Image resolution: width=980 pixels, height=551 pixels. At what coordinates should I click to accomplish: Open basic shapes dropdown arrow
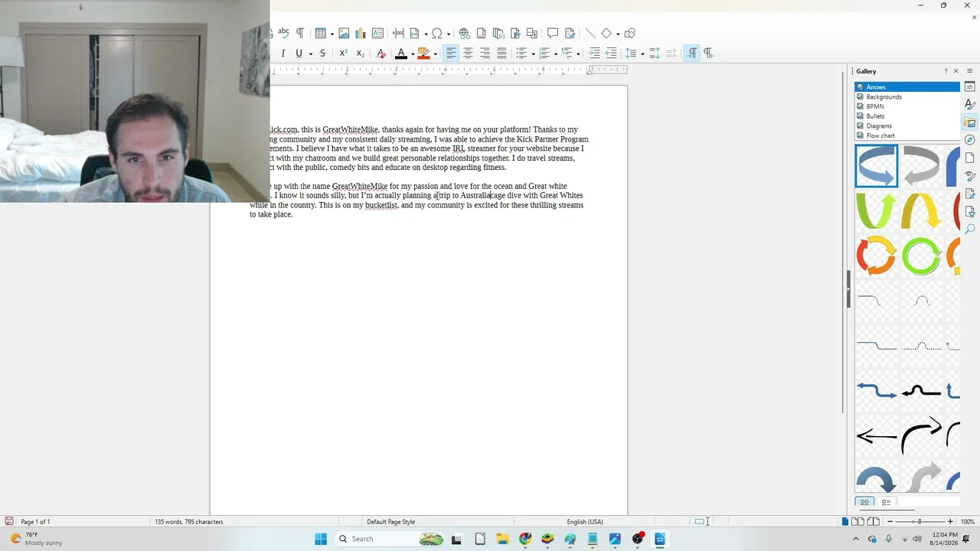[x=617, y=34]
